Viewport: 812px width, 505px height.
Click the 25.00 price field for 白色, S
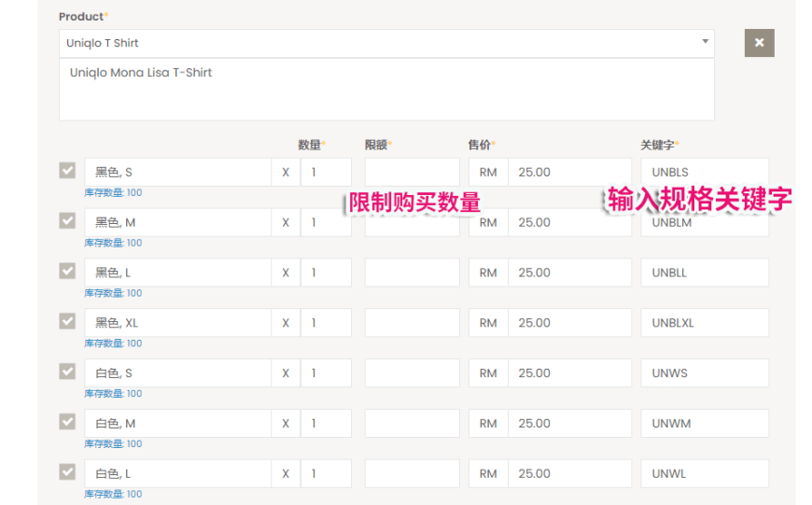[x=569, y=373]
